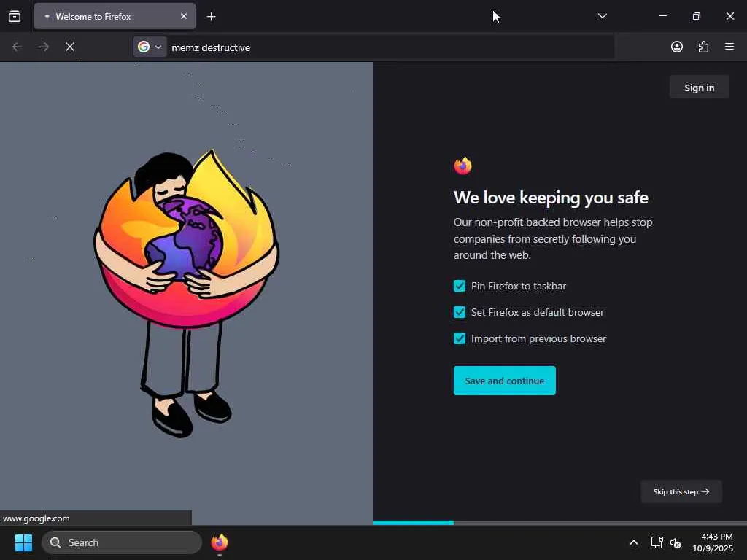Uncheck Set Firefox as default browser
This screenshot has height=560, width=747.
click(x=460, y=312)
